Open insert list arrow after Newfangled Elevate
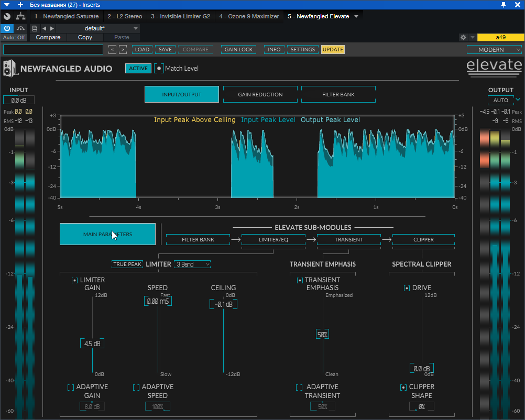The width and height of the screenshot is (525, 420). (x=356, y=16)
